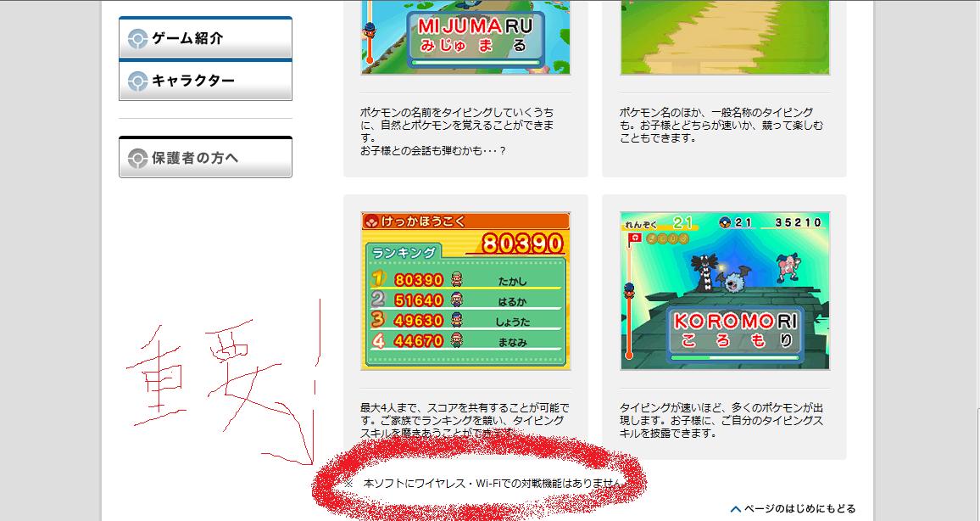Open the キャラクター sidebar button
Screen dimensions: 980x521
pos(205,80)
